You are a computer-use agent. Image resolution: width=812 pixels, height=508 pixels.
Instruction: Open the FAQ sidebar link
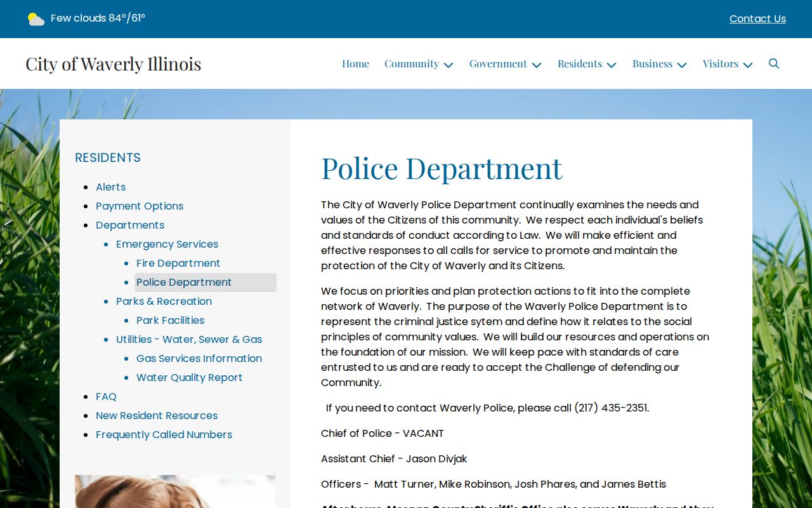coord(106,396)
